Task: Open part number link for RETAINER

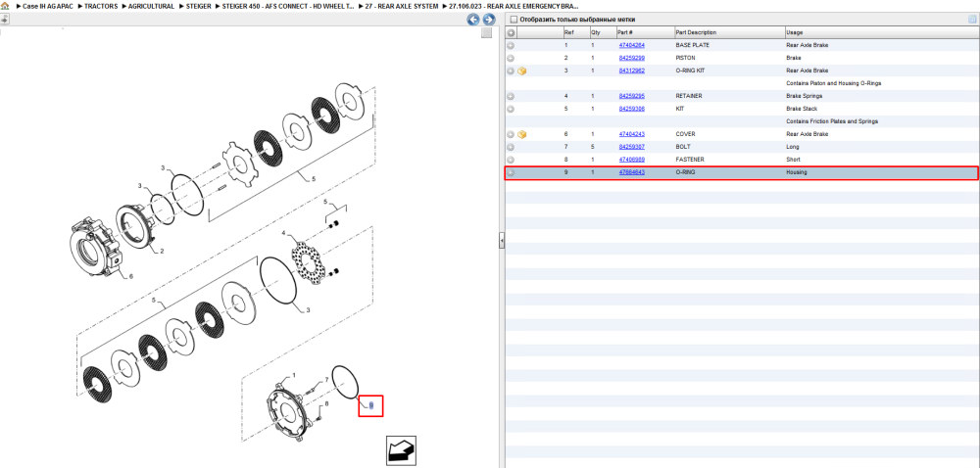Action: [631, 97]
